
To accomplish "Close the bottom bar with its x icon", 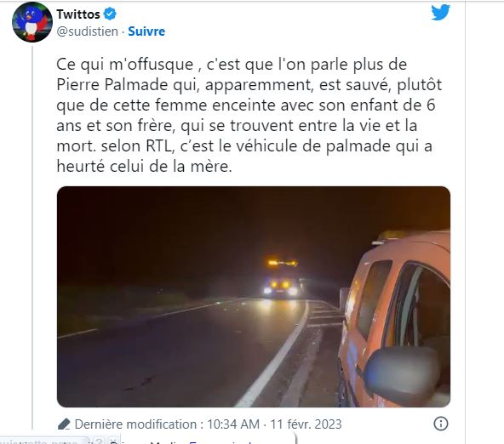I will coord(112,441).
